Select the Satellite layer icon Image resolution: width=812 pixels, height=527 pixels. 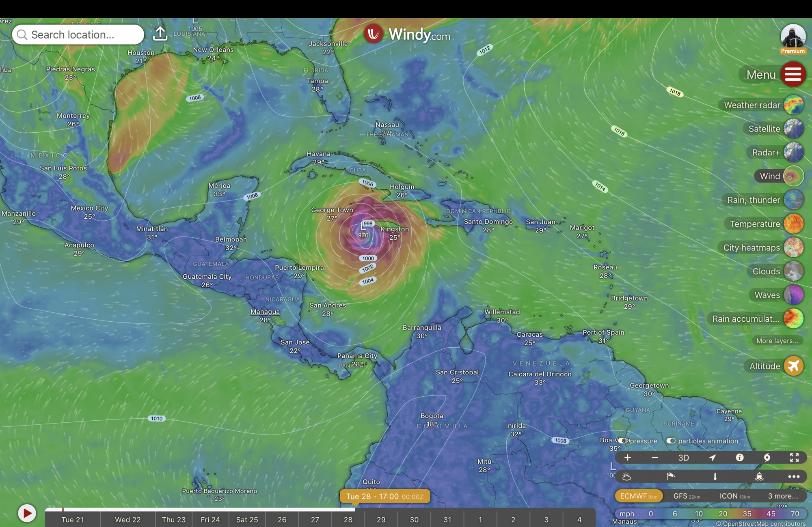[x=793, y=129]
